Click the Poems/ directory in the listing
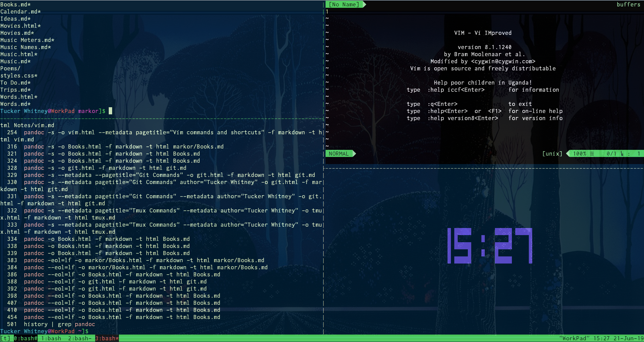 click(x=10, y=68)
